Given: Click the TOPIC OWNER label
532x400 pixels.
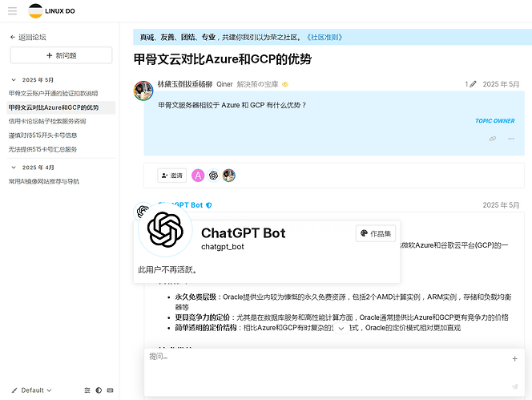Looking at the screenshot, I should (494, 121).
